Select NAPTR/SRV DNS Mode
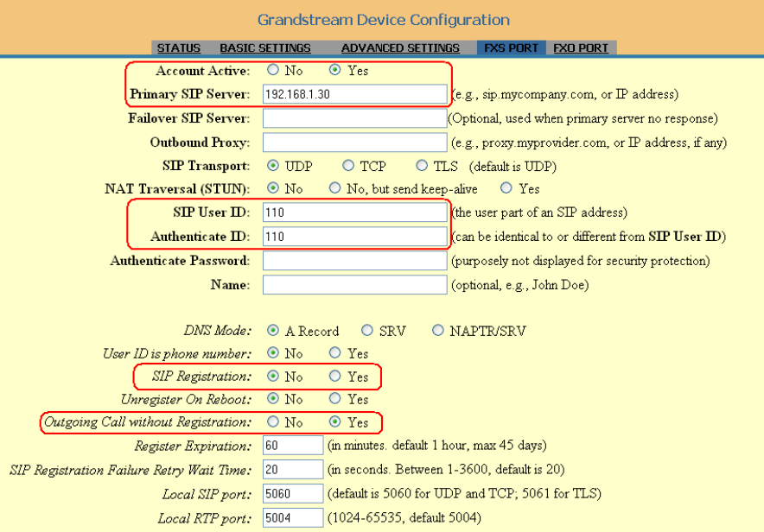This screenshot has width=764, height=532. click(x=438, y=331)
